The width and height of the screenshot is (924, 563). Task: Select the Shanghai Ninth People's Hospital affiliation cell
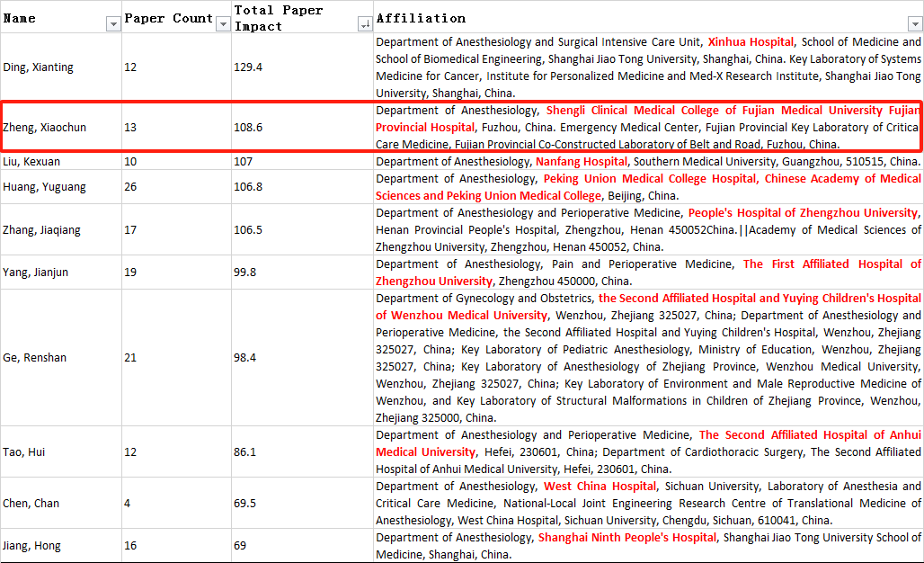(x=647, y=546)
